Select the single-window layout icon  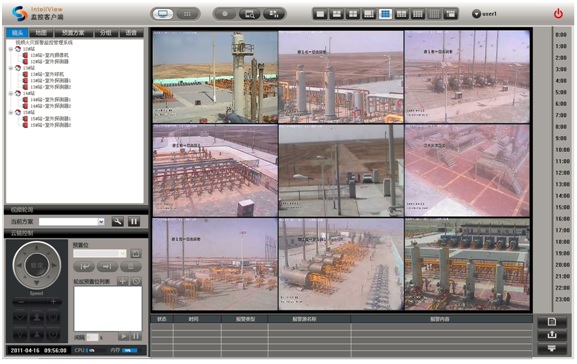[321, 14]
